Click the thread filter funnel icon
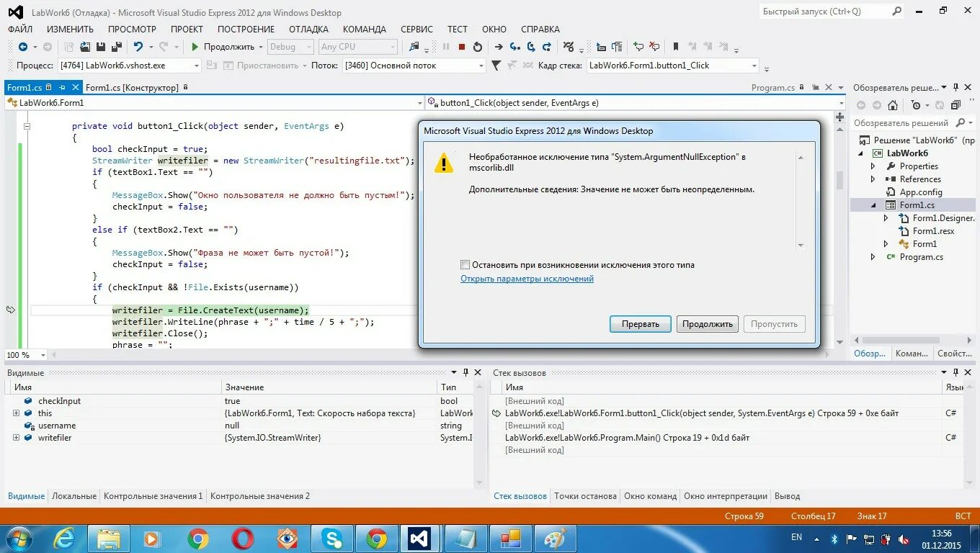The height and width of the screenshot is (553, 980). 496,66
